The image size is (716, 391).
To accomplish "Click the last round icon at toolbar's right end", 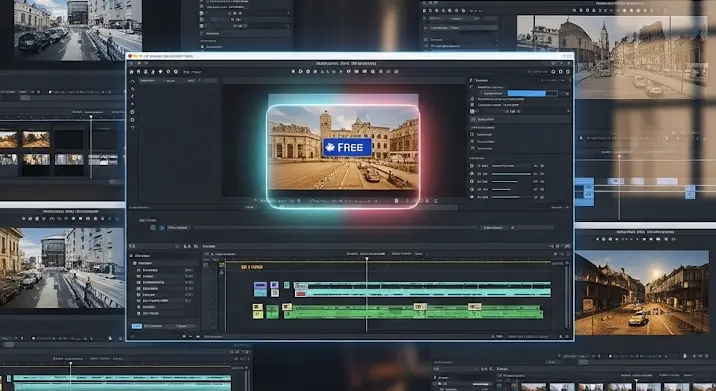I will pos(568,72).
